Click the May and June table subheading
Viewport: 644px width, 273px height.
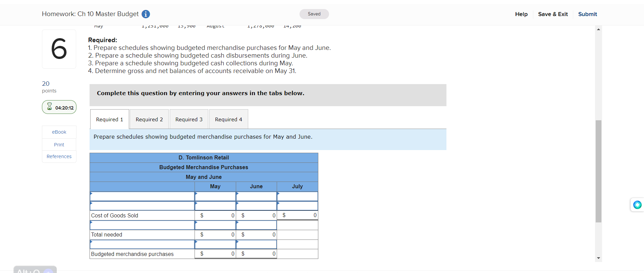[204, 177]
